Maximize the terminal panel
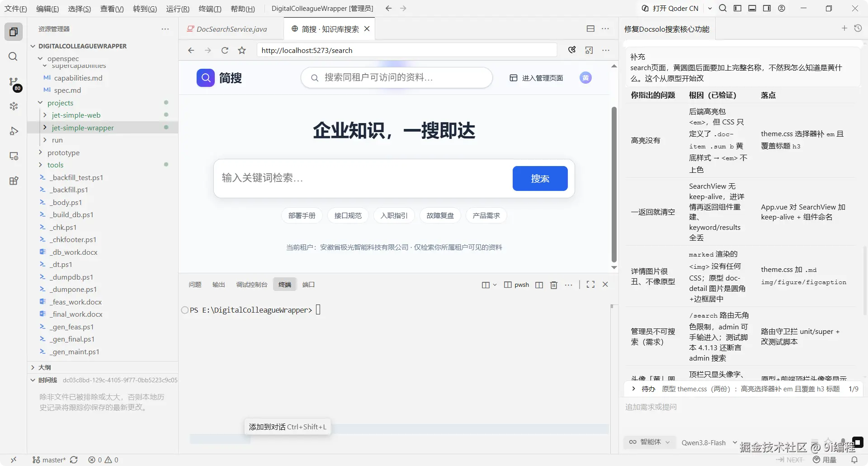Screen dimensions: 868x466 tap(590, 285)
